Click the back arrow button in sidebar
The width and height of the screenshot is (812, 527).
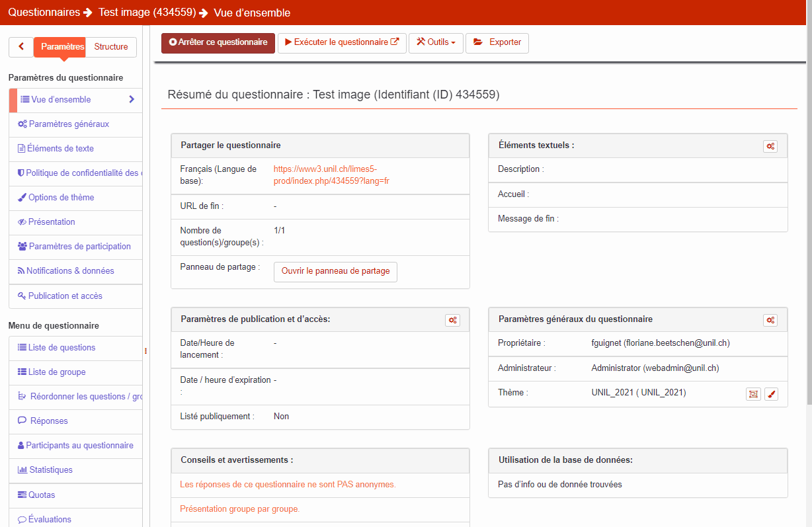pos(21,47)
